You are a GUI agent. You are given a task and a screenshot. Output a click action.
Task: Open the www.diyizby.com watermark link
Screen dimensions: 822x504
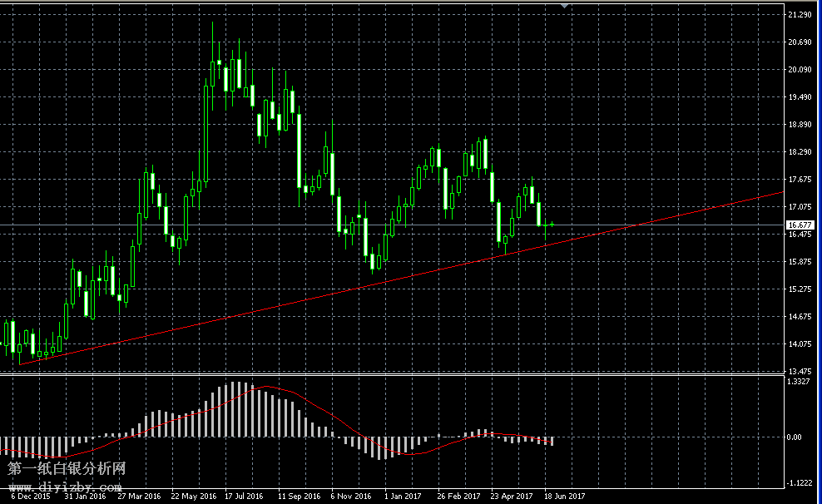(65, 487)
